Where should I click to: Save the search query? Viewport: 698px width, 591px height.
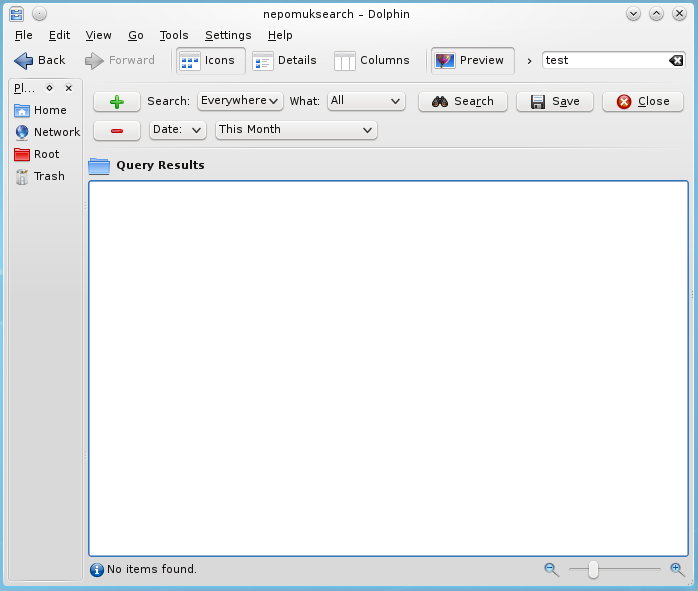[x=555, y=101]
